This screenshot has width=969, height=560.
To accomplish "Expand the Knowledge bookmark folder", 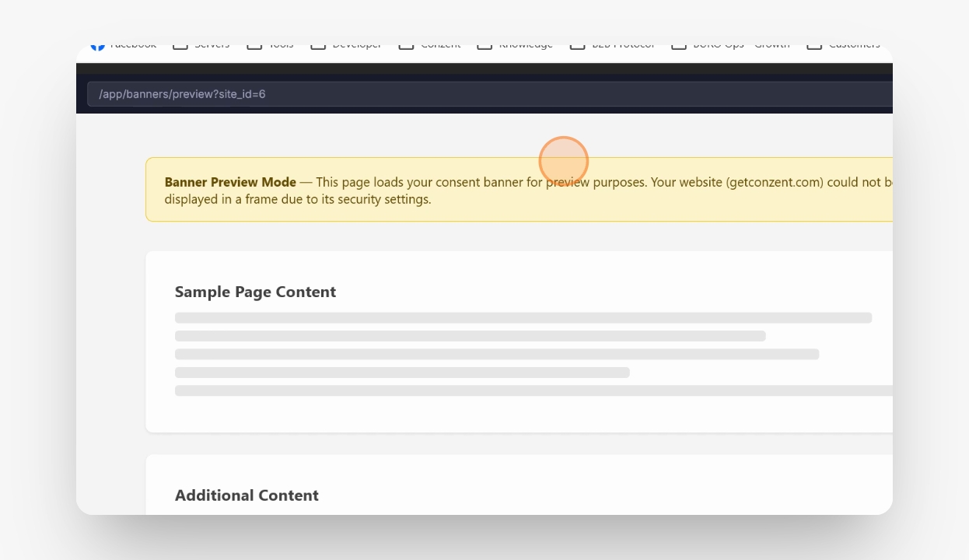I will tap(514, 45).
